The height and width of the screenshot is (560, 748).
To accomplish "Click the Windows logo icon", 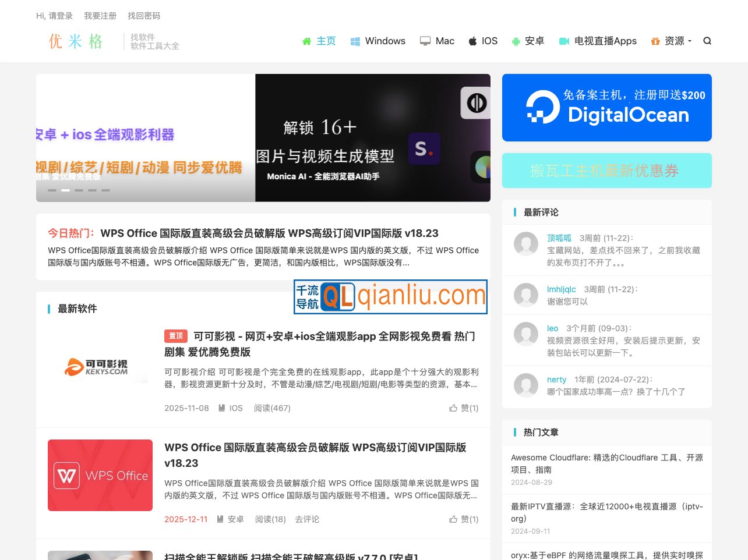I will pyautogui.click(x=355, y=41).
